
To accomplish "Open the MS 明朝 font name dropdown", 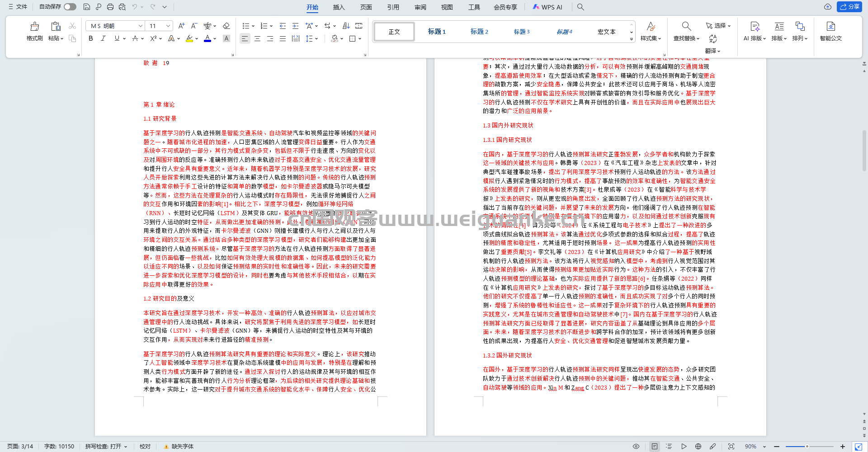I will pos(141,26).
